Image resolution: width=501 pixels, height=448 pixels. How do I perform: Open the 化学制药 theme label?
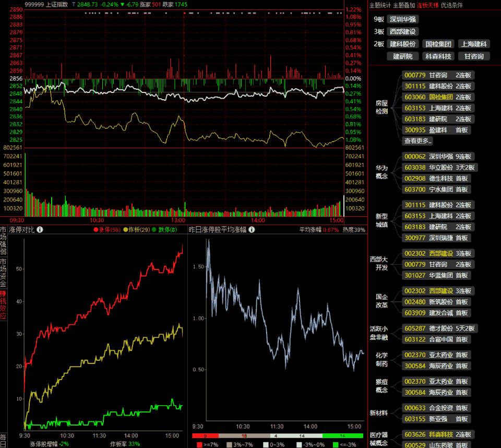coord(381,359)
